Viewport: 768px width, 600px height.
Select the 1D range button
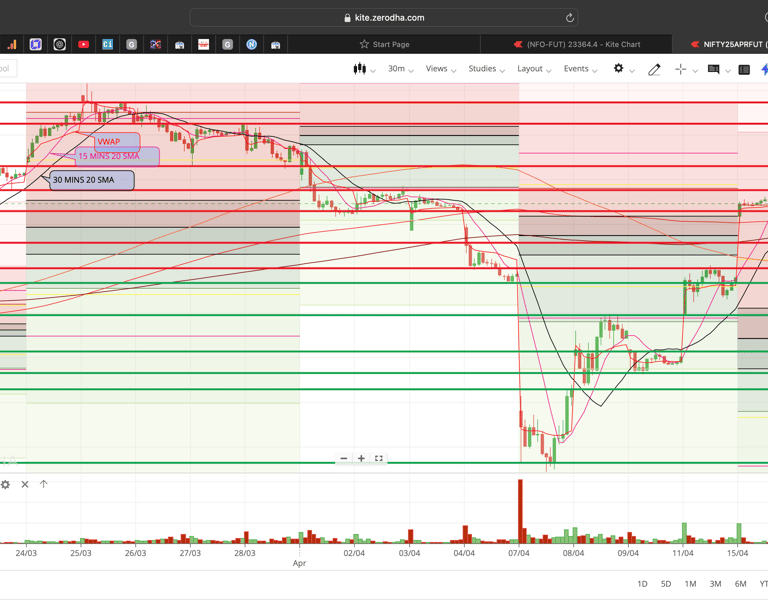642,584
